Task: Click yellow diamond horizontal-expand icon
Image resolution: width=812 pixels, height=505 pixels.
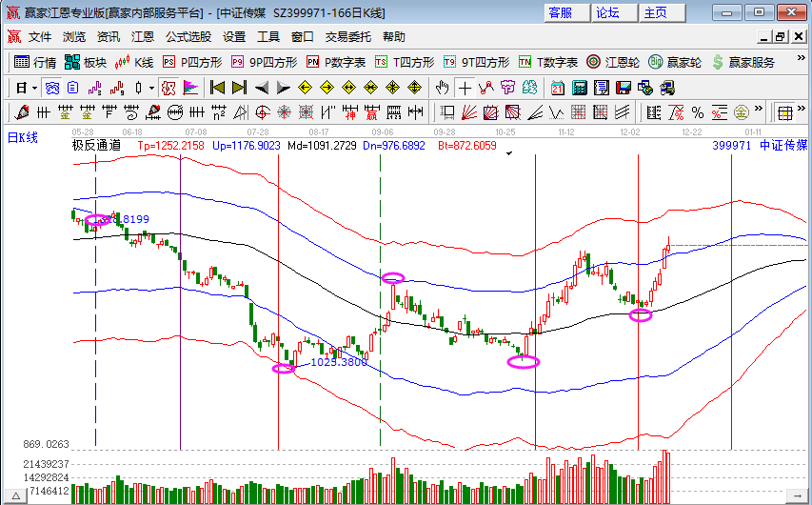Action: (x=348, y=89)
